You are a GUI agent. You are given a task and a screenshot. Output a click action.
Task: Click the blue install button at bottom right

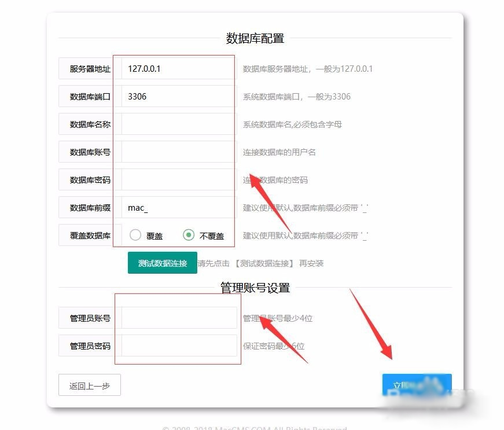[x=416, y=385]
